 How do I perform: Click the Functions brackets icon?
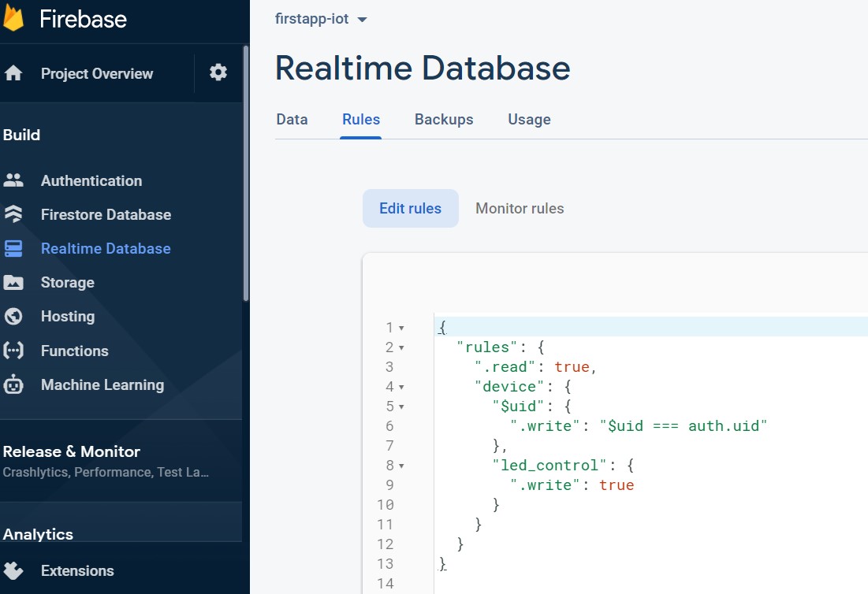click(13, 351)
